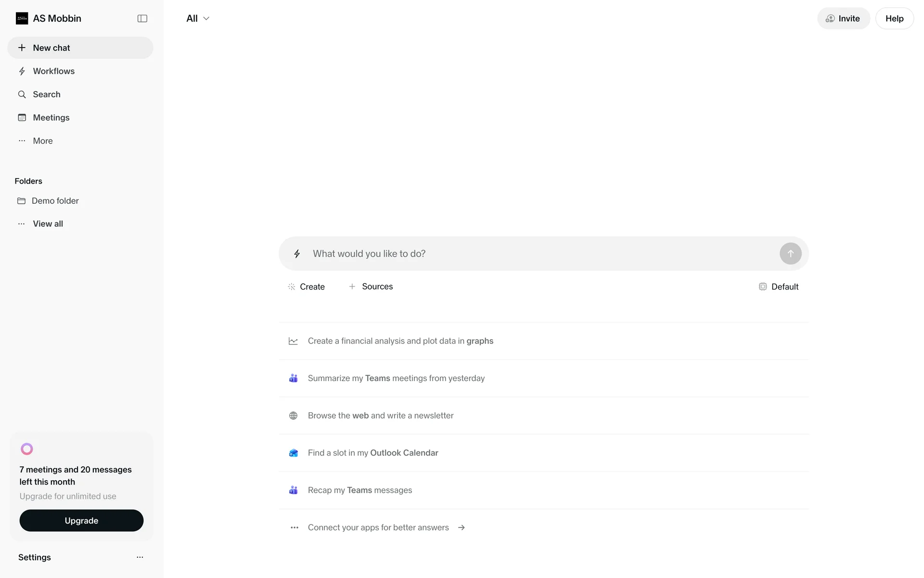This screenshot has height=578, width=924.
Task: Open Meetings in sidebar
Action: pos(51,118)
